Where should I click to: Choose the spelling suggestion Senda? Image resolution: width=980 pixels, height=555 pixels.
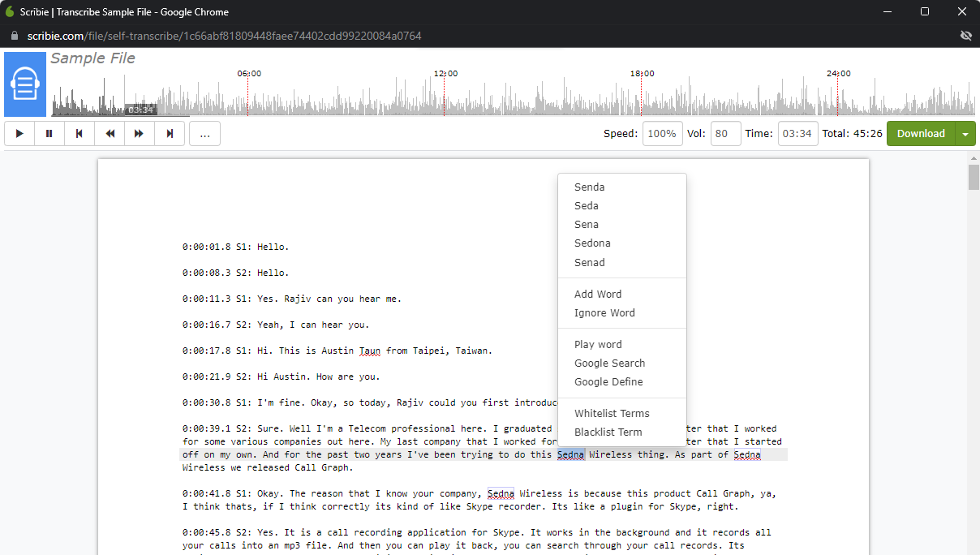point(622,187)
